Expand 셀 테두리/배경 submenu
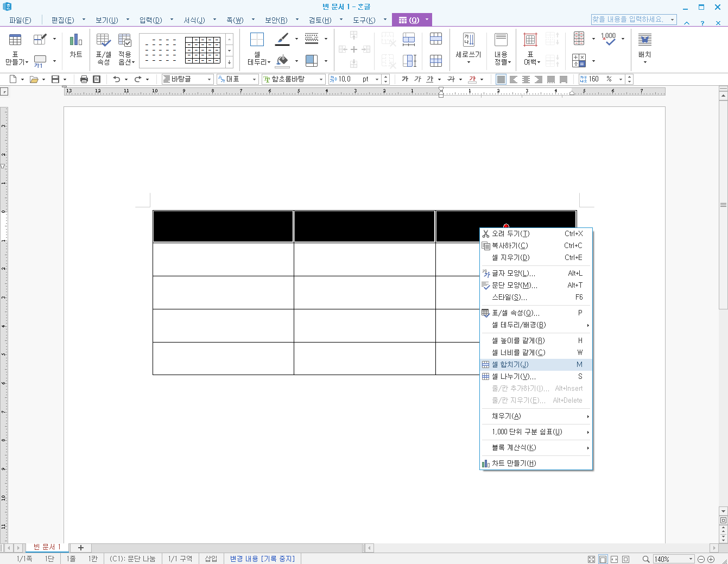The image size is (728, 564). [x=536, y=325]
